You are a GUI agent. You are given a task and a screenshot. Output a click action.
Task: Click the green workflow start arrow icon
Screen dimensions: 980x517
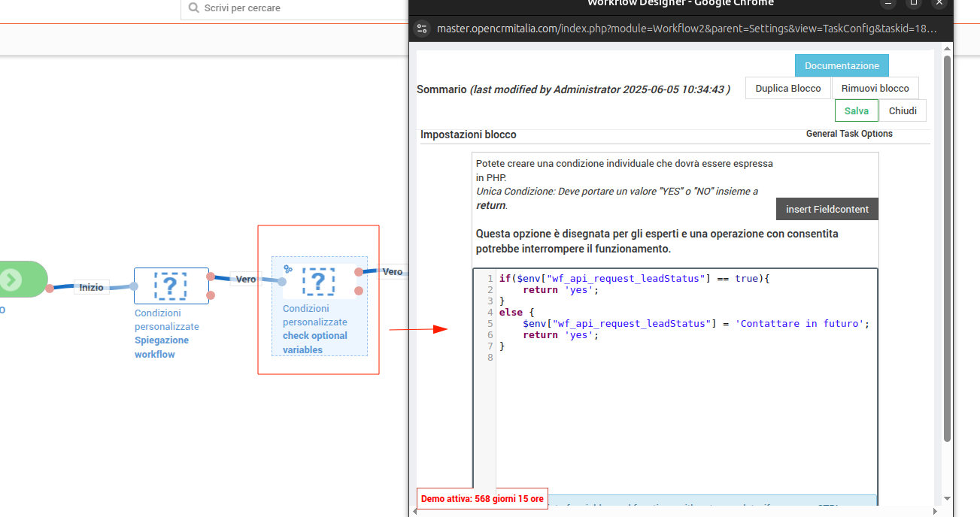pyautogui.click(x=11, y=280)
